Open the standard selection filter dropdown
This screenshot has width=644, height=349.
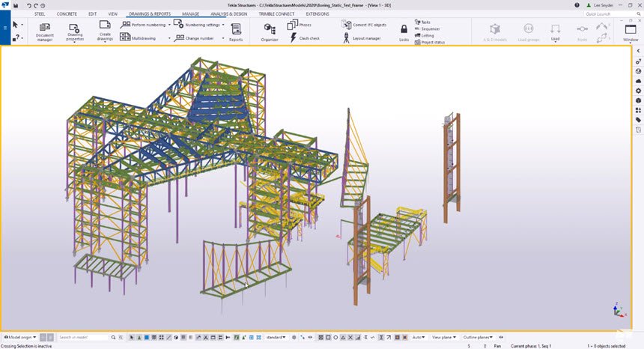[x=276, y=337]
